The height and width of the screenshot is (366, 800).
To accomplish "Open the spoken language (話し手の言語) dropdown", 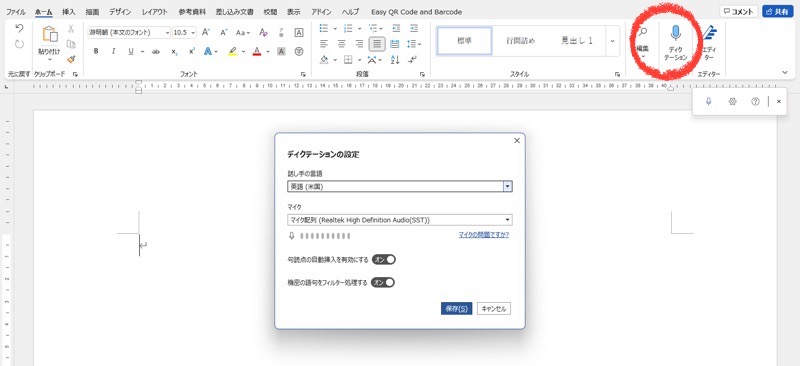I will pos(399,186).
